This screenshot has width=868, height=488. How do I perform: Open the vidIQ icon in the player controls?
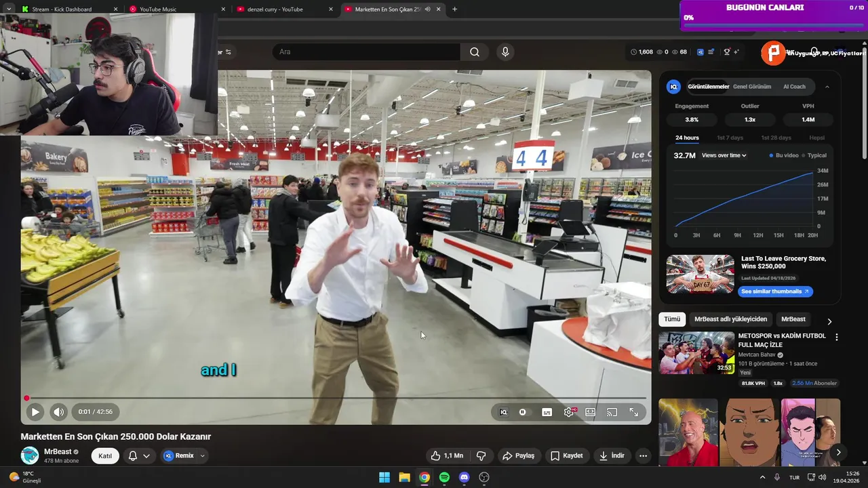tap(503, 412)
